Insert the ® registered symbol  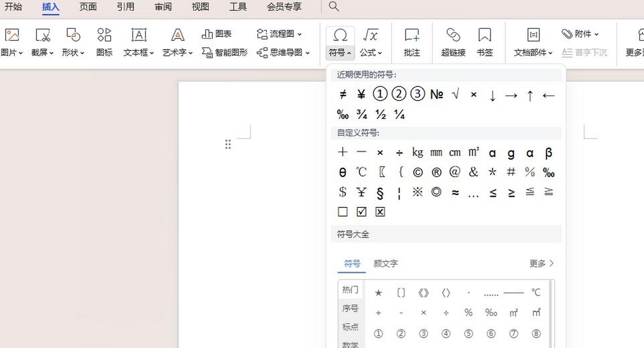point(436,172)
